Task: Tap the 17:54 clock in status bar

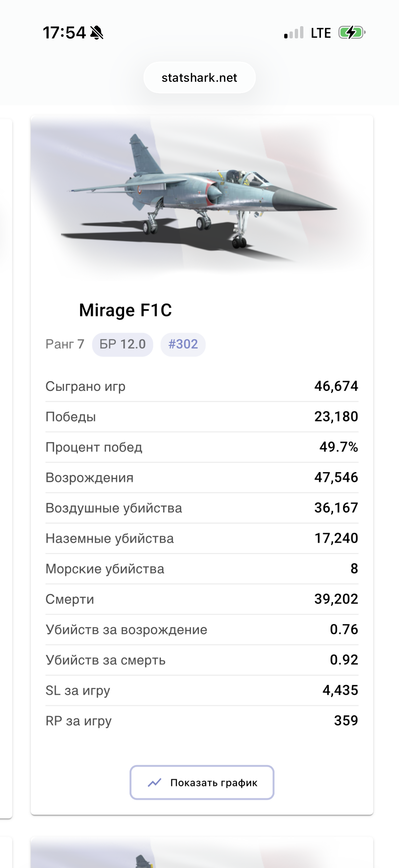Action: [x=64, y=33]
